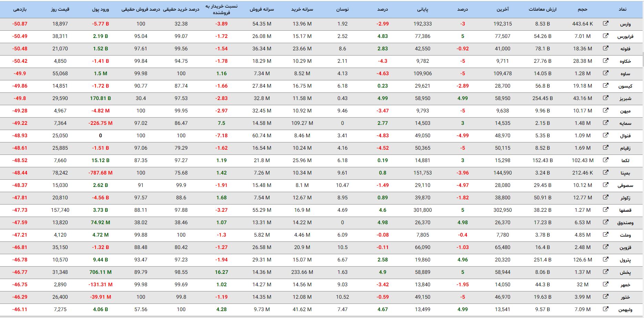The width and height of the screenshot is (644, 318).
Task: Sort by پایانی price column header
Action: click(423, 9)
